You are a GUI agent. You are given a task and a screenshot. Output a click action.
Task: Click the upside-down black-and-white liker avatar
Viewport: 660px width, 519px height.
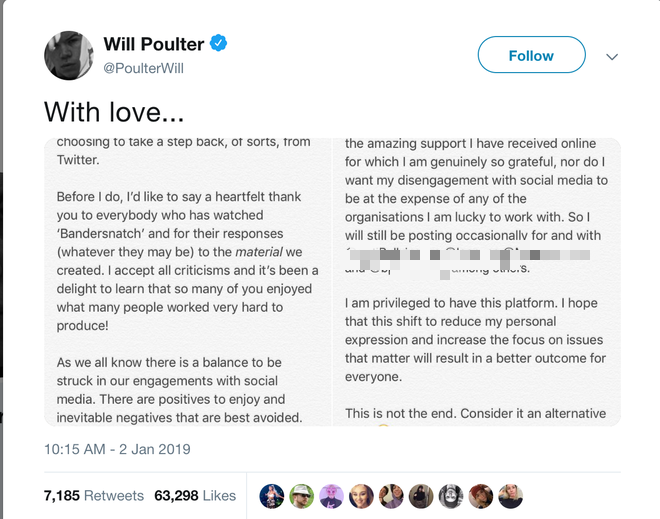pyautogui.click(x=451, y=496)
